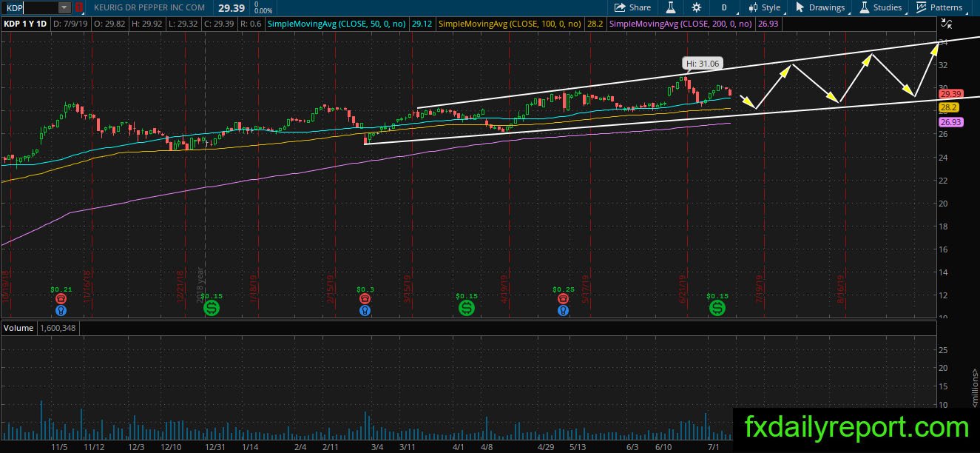Click the $0.25 earnings phone icon
The height and width of the screenshot is (453, 980).
click(564, 298)
